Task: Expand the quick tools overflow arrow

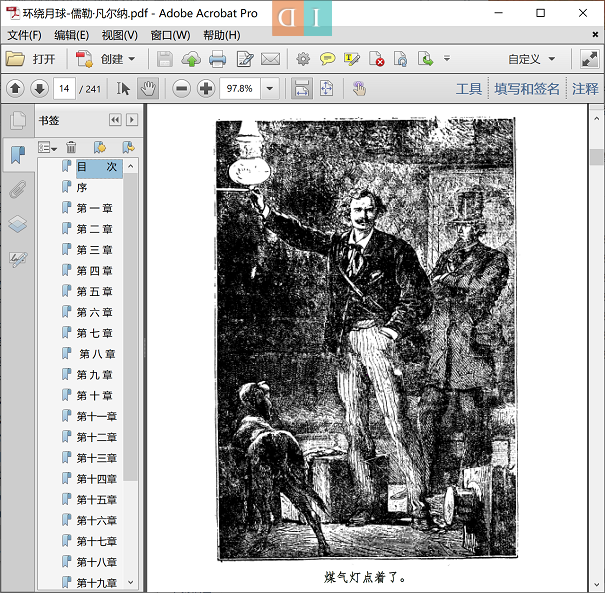Action: point(447,59)
